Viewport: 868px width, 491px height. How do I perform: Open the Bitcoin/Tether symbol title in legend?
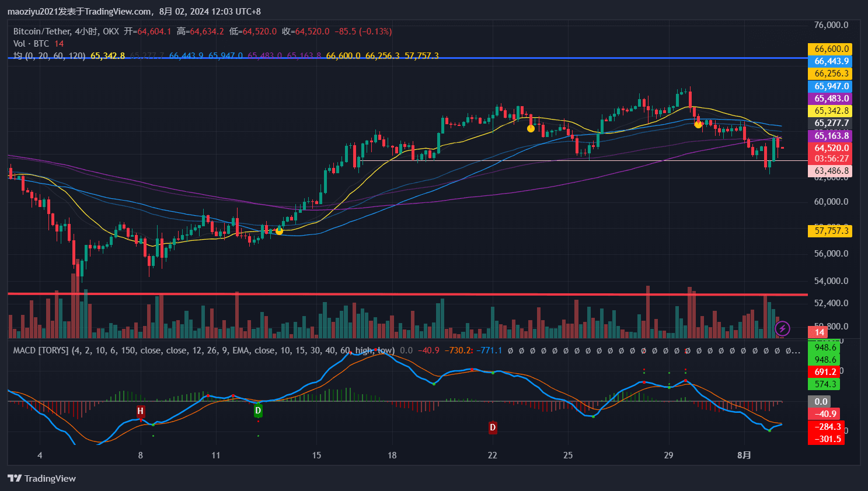pos(42,31)
